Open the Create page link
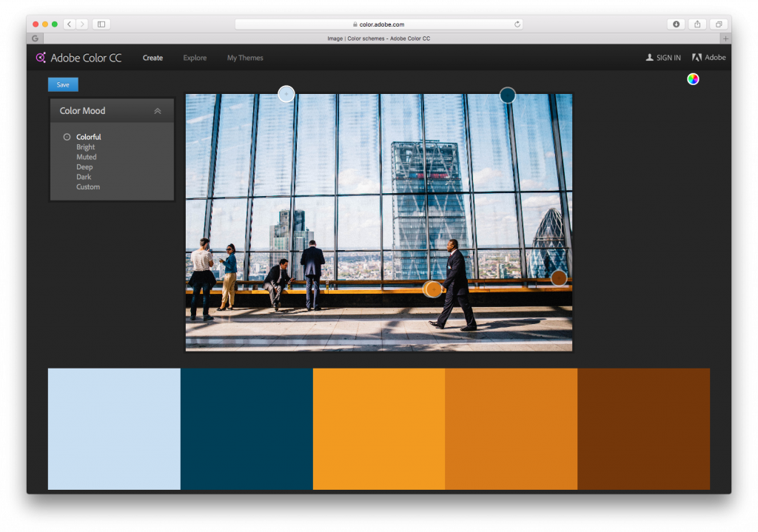This screenshot has width=758, height=532. (152, 58)
